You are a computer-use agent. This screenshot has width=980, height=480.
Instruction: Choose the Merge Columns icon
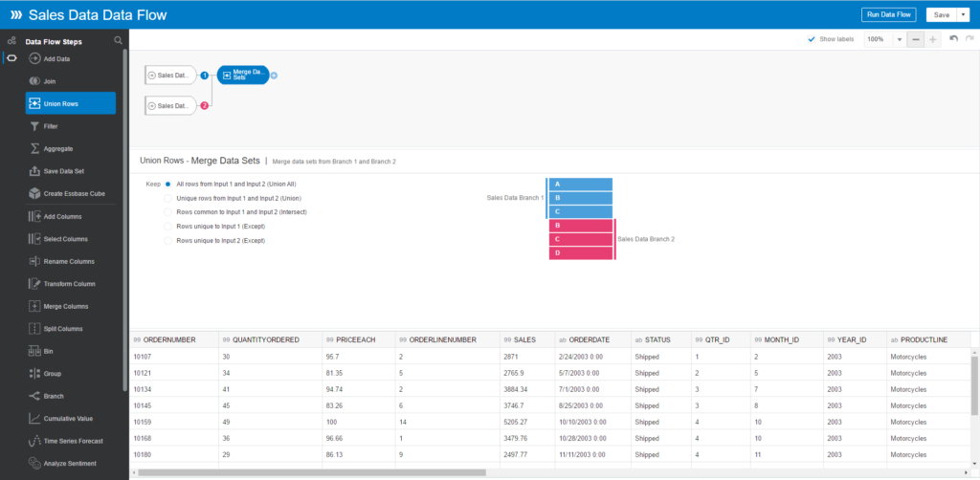point(35,306)
